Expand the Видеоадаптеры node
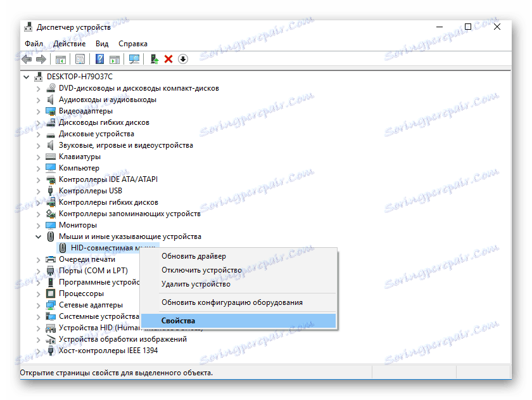This screenshot has height=400, width=532. 39,112
